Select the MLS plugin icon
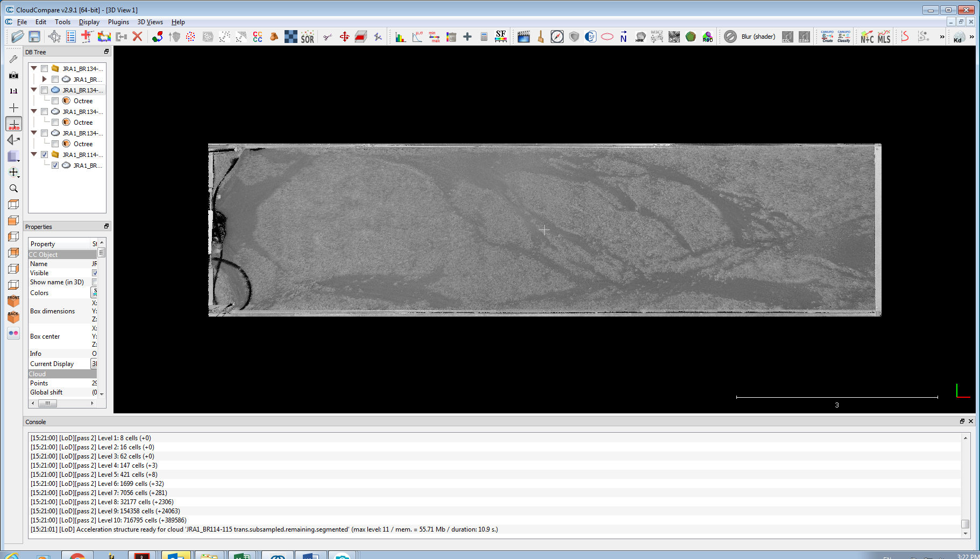 tap(884, 37)
